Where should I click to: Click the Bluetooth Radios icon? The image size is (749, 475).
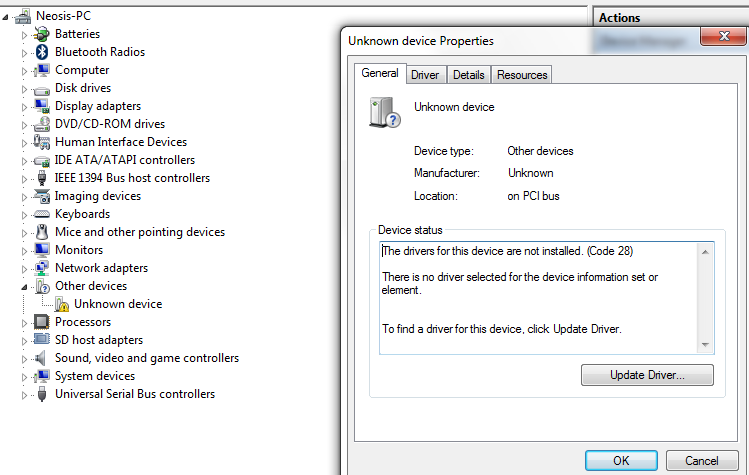(42, 52)
